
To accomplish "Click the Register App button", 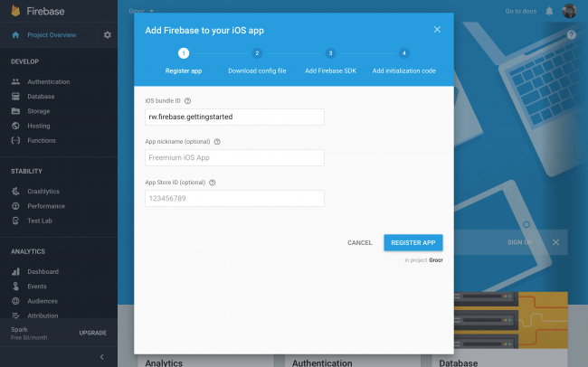I will coord(413,242).
